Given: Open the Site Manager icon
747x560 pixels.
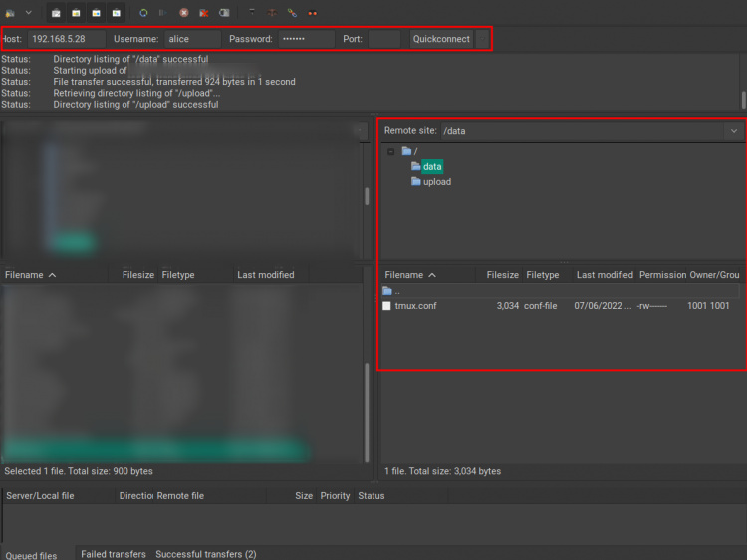Looking at the screenshot, I should pos(10,12).
